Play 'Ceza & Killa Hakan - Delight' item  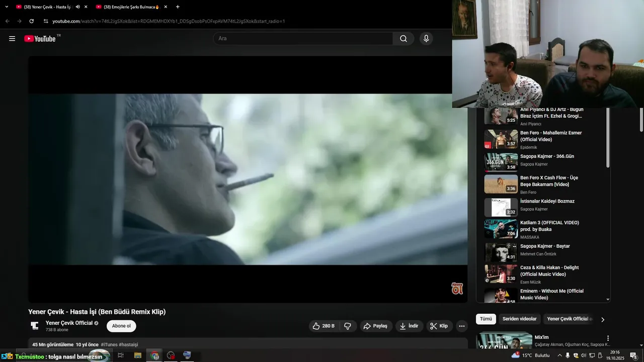543,274
